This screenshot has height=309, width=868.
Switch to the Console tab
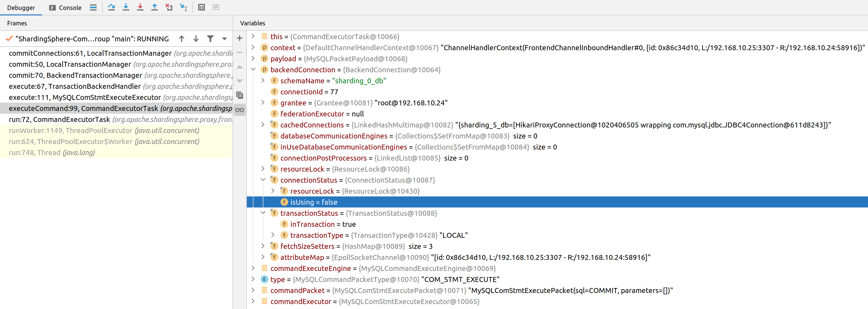click(x=65, y=7)
